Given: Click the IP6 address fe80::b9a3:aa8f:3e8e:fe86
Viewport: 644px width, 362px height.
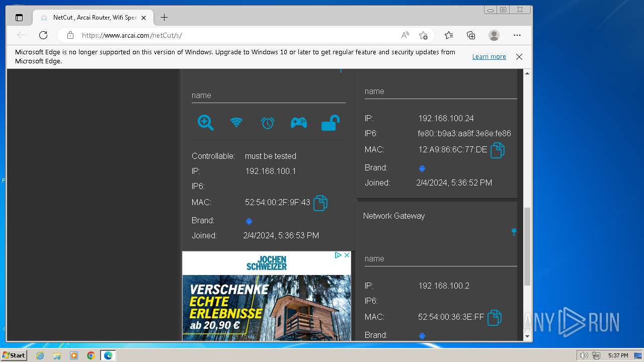Looking at the screenshot, I should click(464, 133).
